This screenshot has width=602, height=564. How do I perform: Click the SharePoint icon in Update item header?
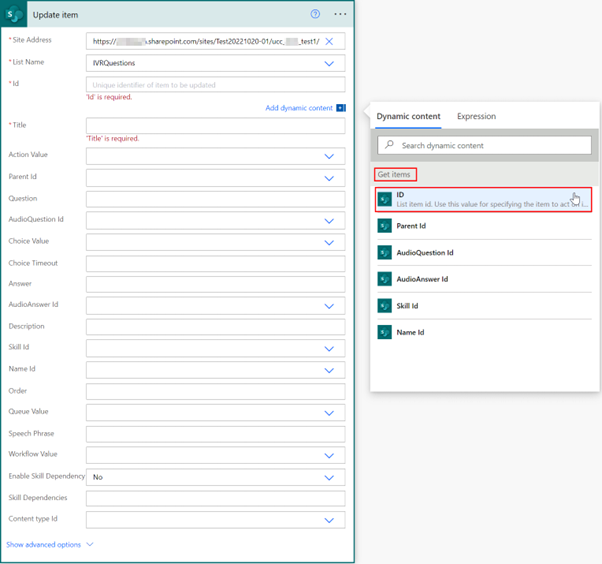point(14,15)
